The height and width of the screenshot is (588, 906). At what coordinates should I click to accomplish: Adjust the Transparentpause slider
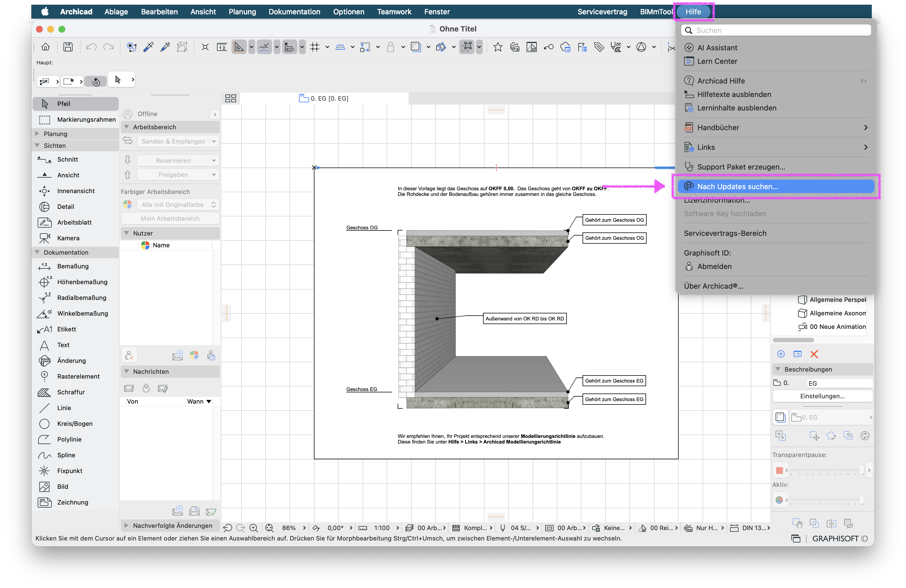(x=827, y=471)
